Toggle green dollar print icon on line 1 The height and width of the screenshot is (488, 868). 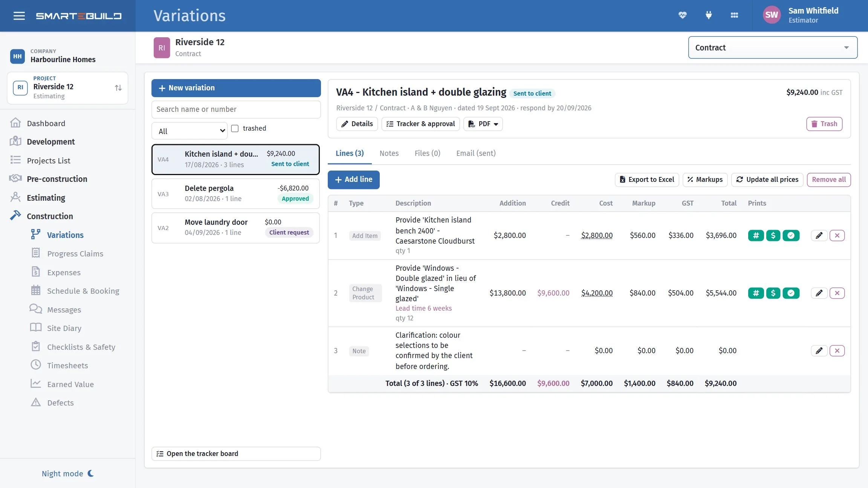pyautogui.click(x=773, y=235)
